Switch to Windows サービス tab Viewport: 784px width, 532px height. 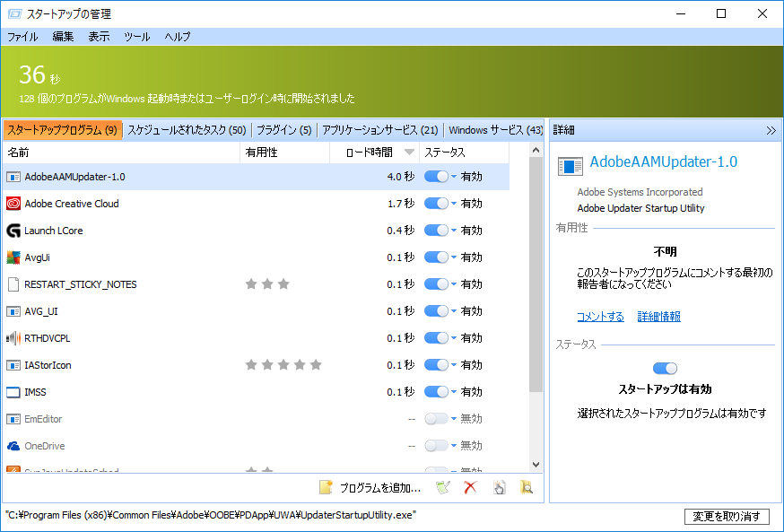[494, 130]
